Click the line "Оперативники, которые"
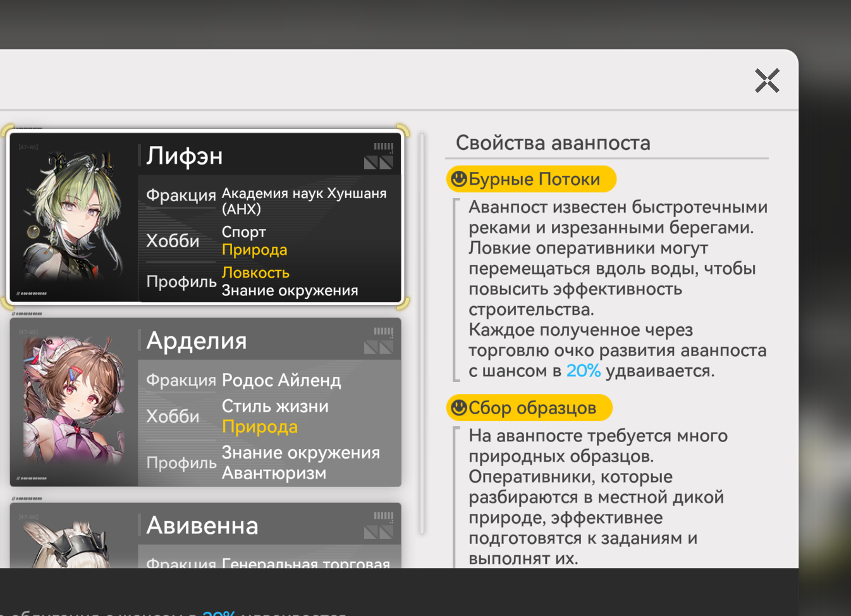This screenshot has width=851, height=616. (571, 476)
